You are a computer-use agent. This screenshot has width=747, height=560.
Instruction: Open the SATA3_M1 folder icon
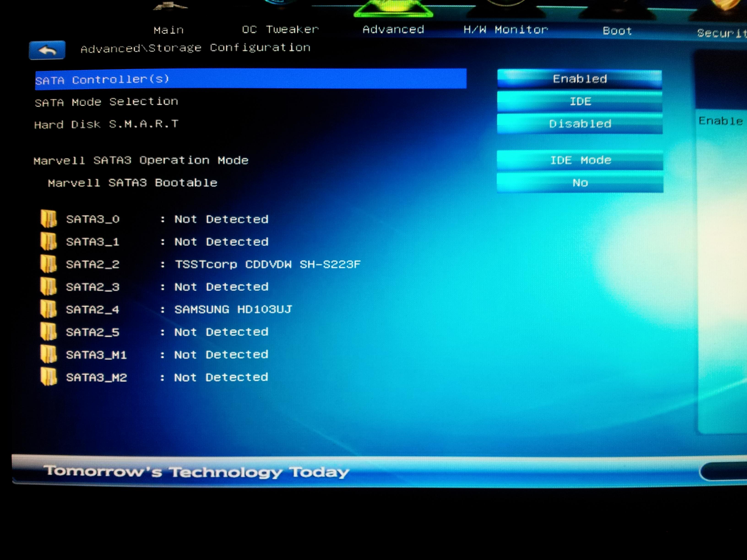point(48,354)
